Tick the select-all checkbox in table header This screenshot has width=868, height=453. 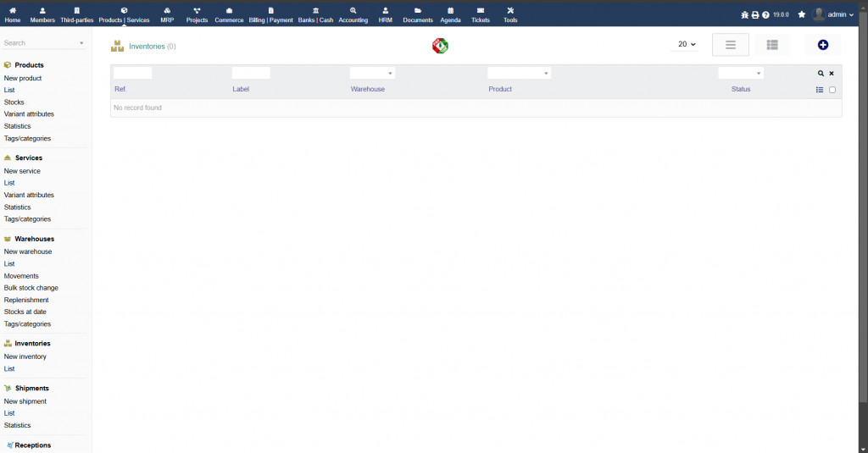tap(832, 90)
